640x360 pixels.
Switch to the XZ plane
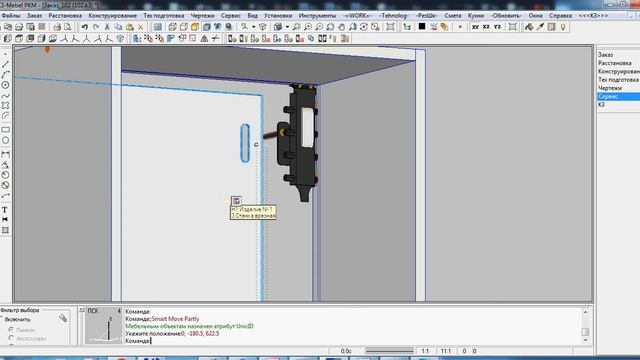pyautogui.click(x=486, y=27)
